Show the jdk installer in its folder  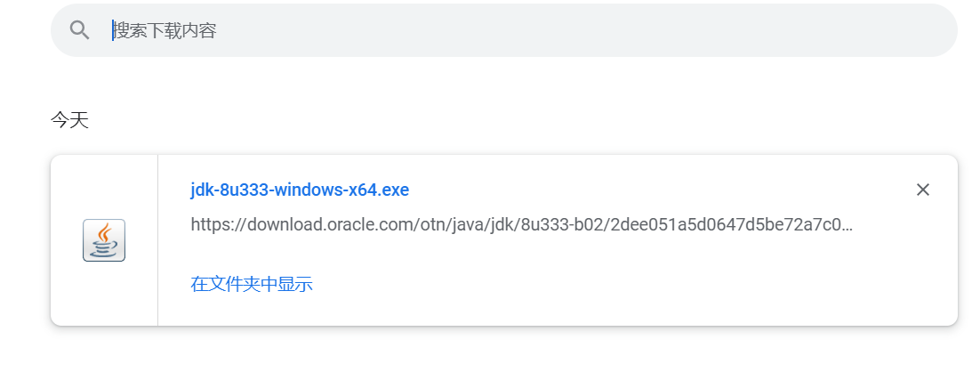[x=252, y=284]
